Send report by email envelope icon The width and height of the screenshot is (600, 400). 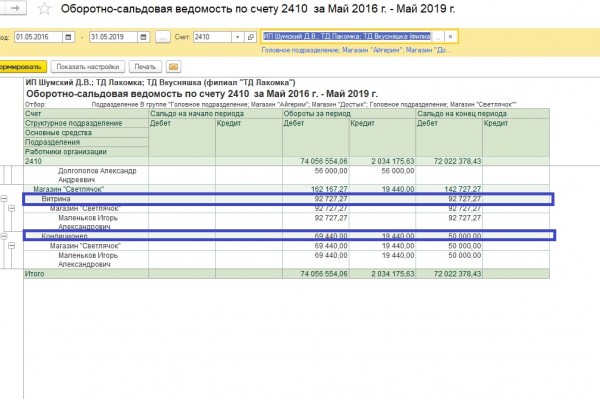point(173,67)
